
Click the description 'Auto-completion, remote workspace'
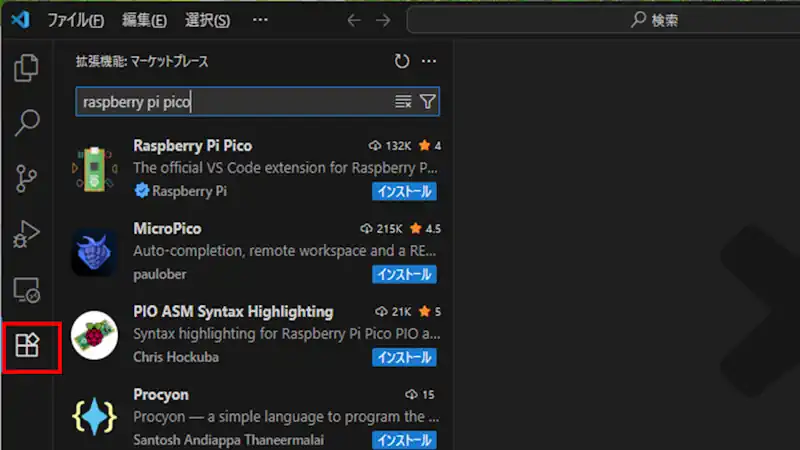pos(285,251)
